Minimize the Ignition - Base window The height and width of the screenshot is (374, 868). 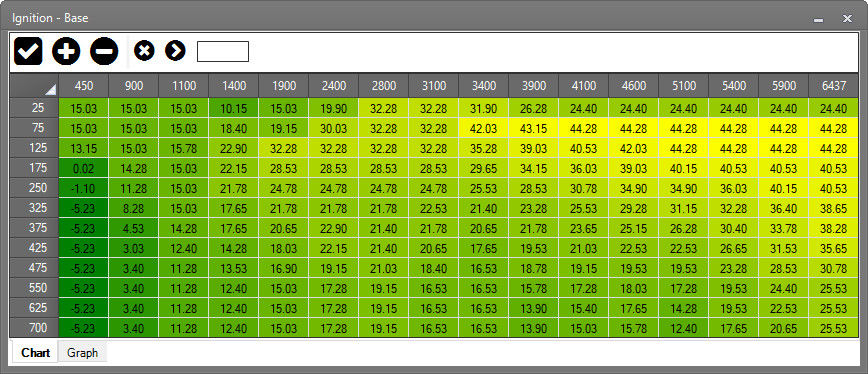[819, 19]
